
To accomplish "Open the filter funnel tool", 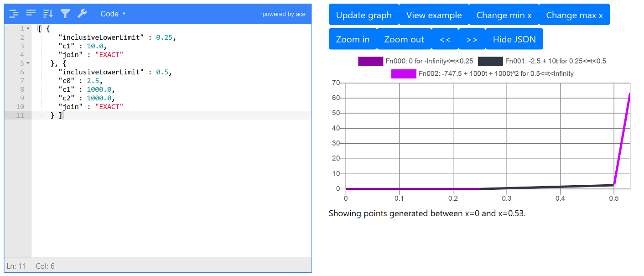I will 65,14.
